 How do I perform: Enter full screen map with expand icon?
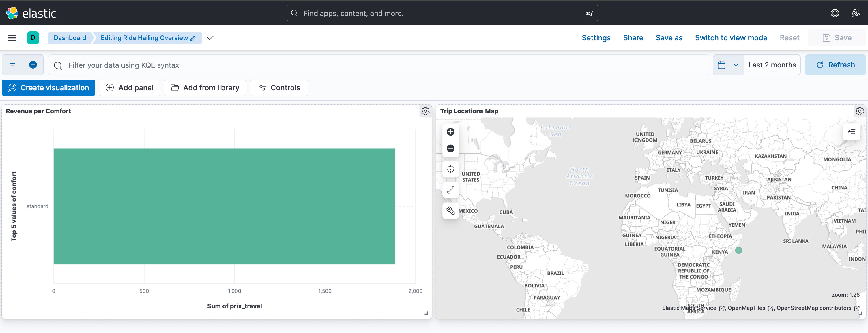click(450, 190)
